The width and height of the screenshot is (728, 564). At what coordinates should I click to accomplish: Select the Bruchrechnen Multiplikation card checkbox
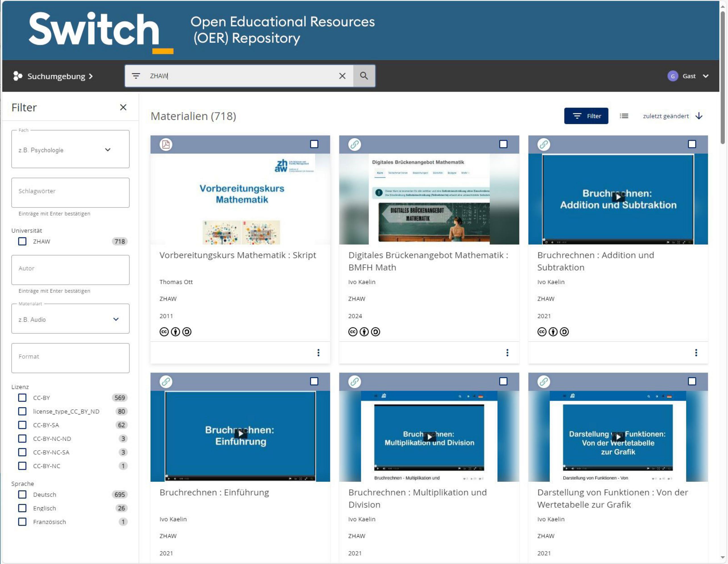click(503, 381)
